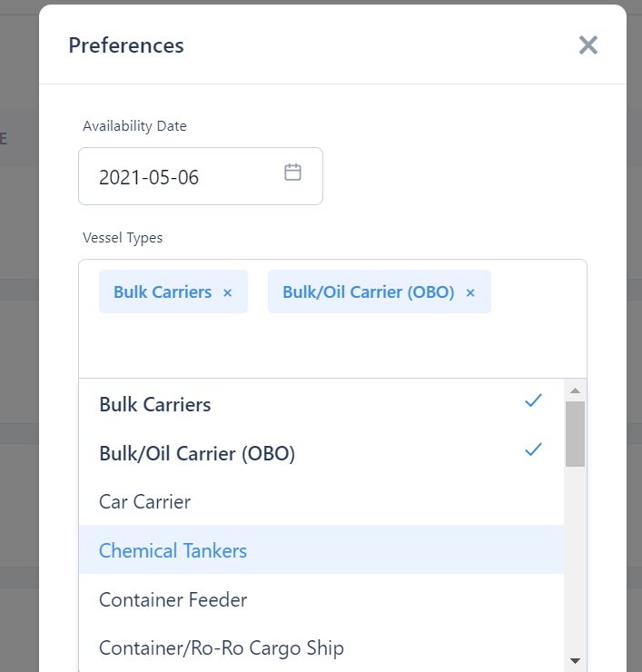642x672 pixels.
Task: Click the Availability Date input field
Action: (x=182, y=176)
